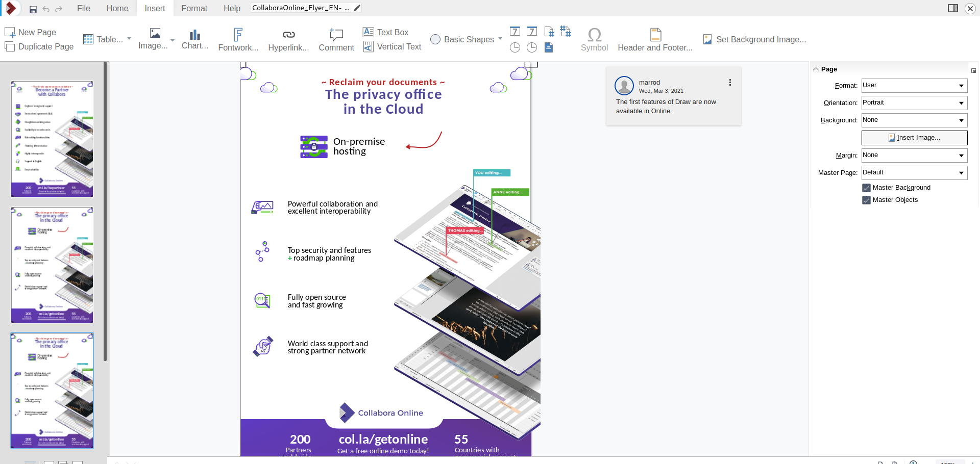980x464 pixels.
Task: Close the document with the X button
Action: 970,8
